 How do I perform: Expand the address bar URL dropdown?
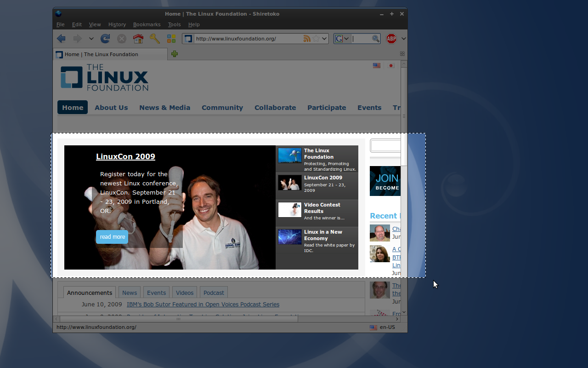coord(324,39)
